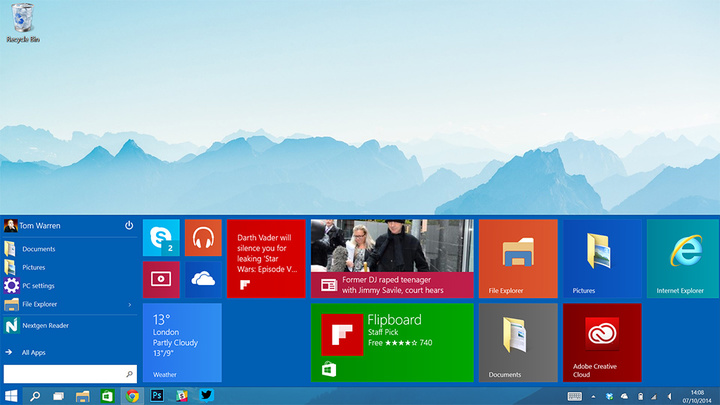Open the London Weather live tile

(x=182, y=342)
